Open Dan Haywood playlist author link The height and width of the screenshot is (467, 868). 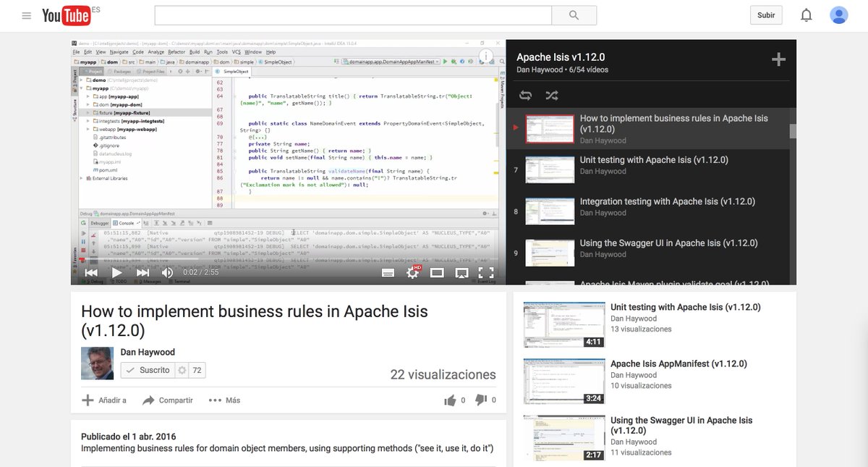coord(540,70)
